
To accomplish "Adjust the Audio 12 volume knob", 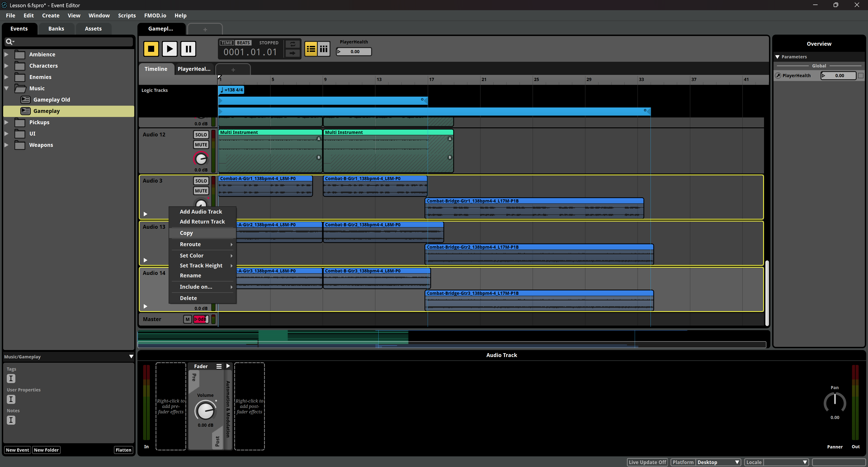I will [x=201, y=159].
